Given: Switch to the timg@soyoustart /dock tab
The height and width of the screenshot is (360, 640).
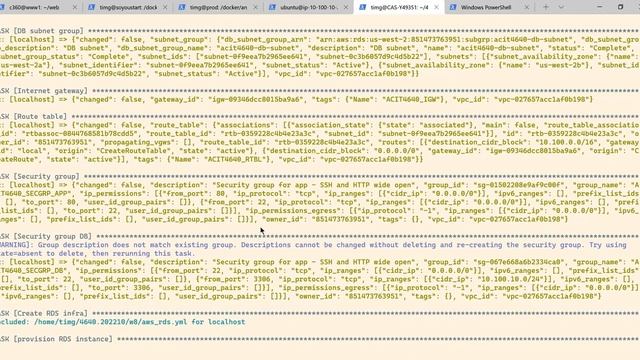Looking at the screenshot, I should point(128,7).
